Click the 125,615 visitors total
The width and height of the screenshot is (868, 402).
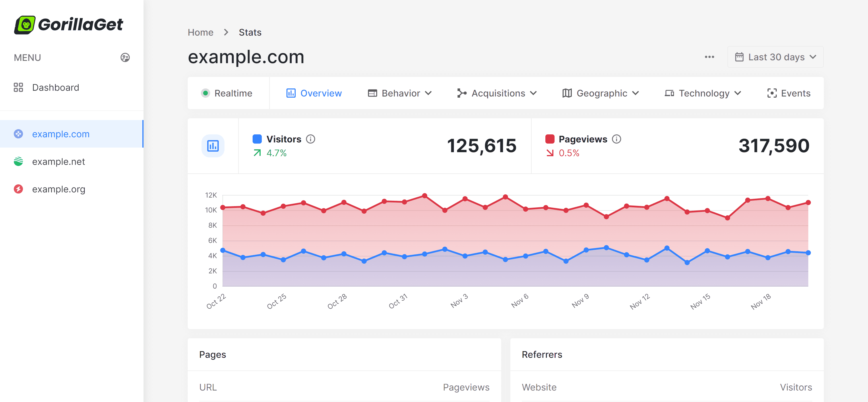[x=482, y=146]
